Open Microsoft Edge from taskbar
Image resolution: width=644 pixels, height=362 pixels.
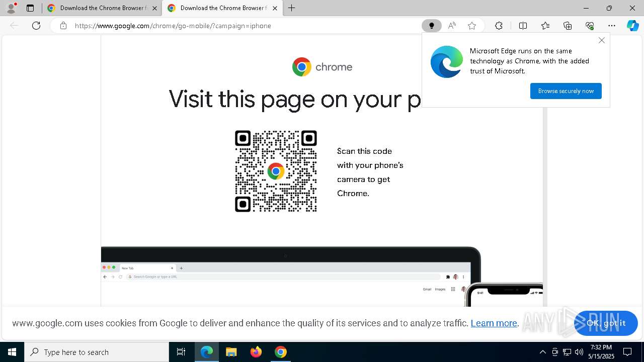(207, 352)
